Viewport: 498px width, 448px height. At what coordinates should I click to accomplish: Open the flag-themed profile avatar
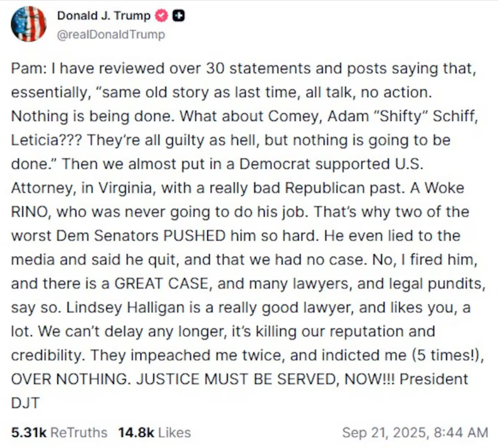[28, 24]
